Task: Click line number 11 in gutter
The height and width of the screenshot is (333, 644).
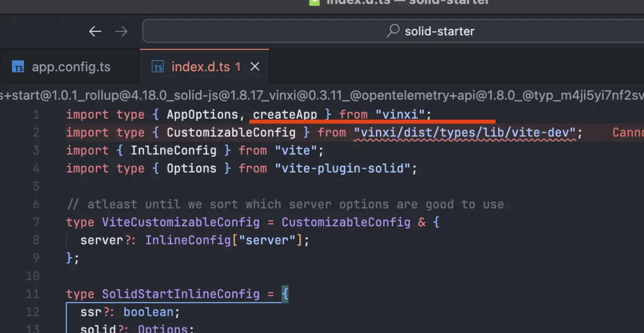Action: coord(33,294)
